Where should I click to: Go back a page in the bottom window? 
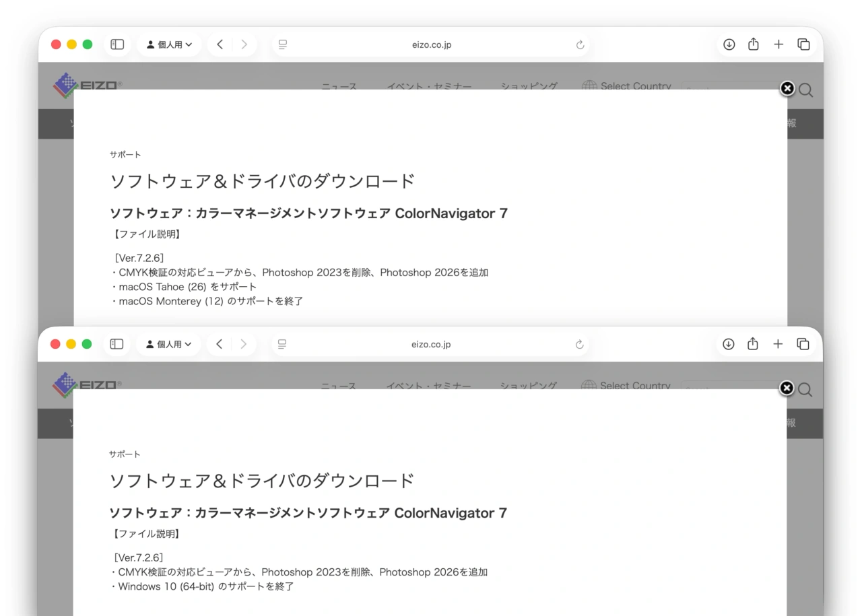point(219,344)
